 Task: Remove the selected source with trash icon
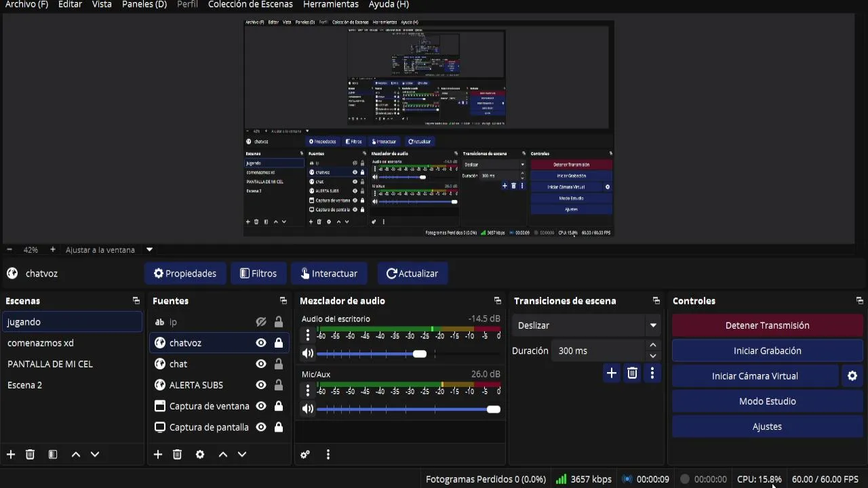(177, 454)
